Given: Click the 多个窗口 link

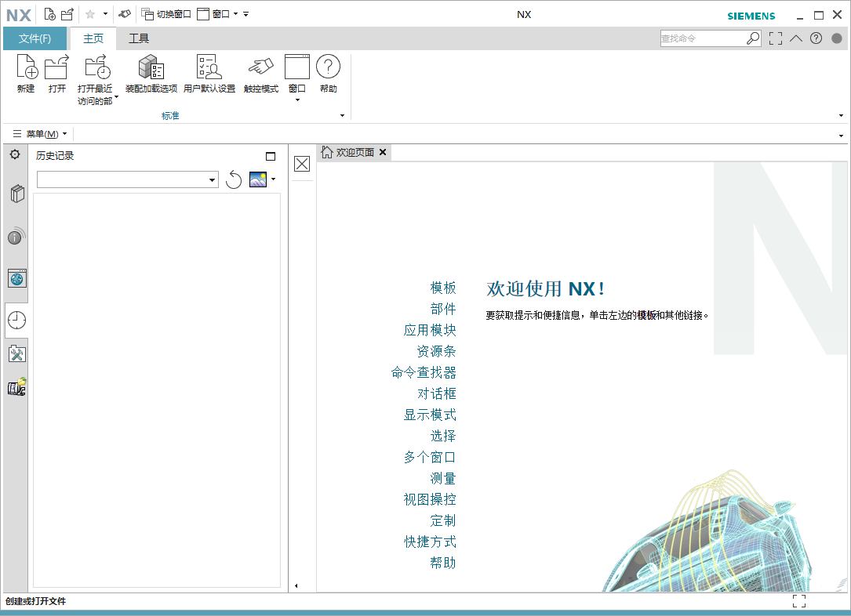Looking at the screenshot, I should (x=430, y=457).
